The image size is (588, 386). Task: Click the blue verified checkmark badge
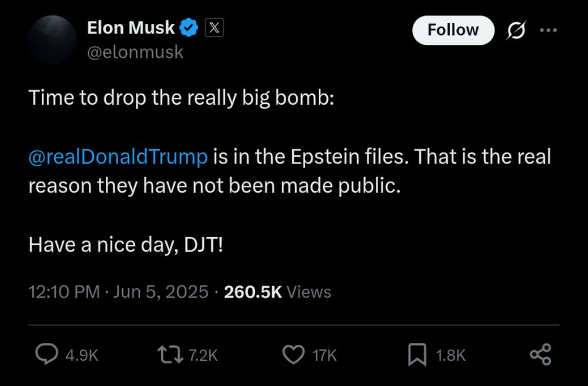(x=189, y=27)
